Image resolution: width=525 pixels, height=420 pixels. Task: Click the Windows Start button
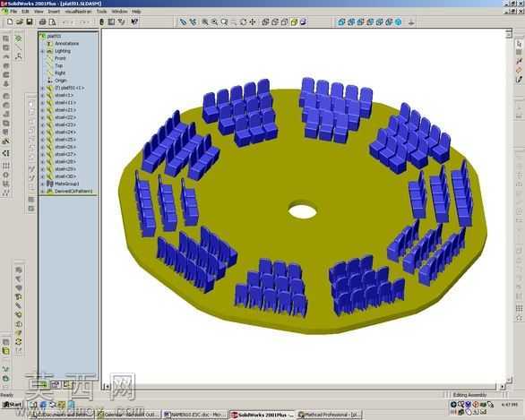click(x=12, y=405)
